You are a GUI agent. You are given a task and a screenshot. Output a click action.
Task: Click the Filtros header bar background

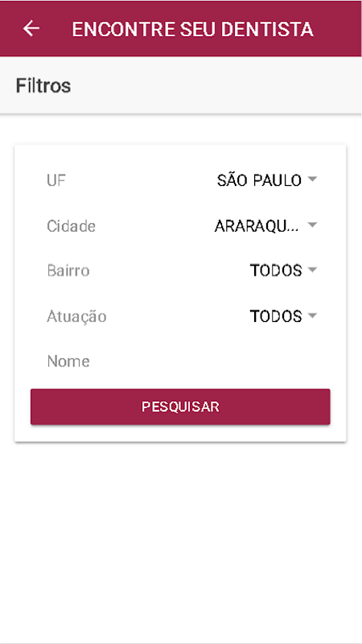click(213, 85)
